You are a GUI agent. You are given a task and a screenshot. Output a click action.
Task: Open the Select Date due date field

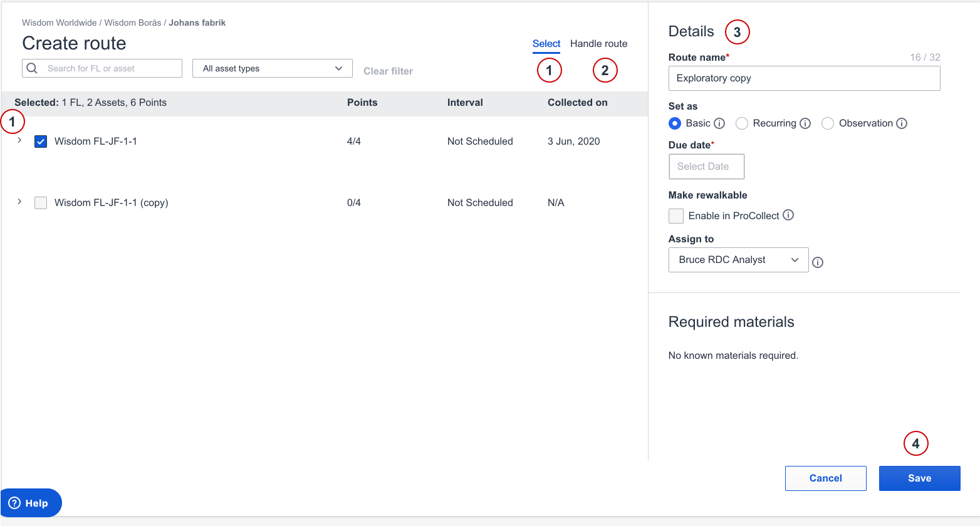[707, 167]
